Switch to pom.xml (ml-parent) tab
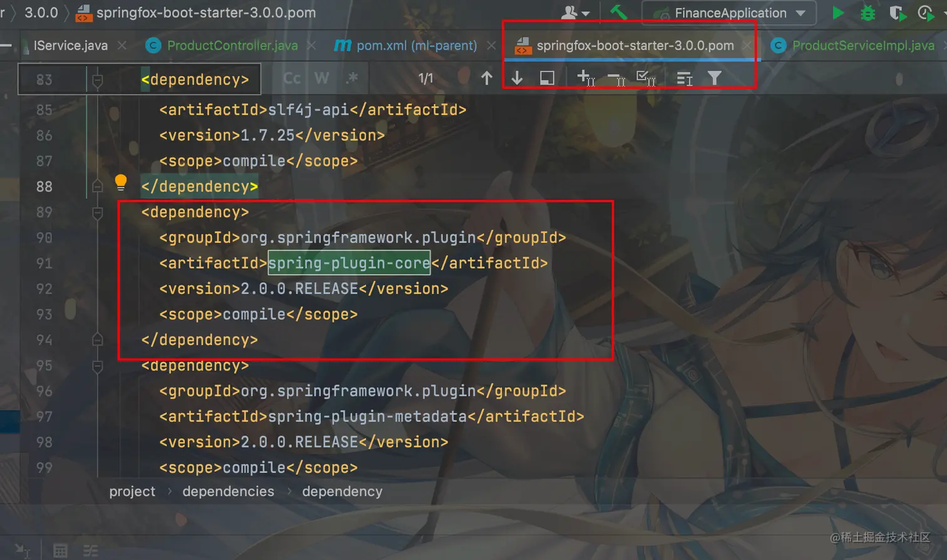Image resolution: width=947 pixels, height=560 pixels. (x=405, y=46)
